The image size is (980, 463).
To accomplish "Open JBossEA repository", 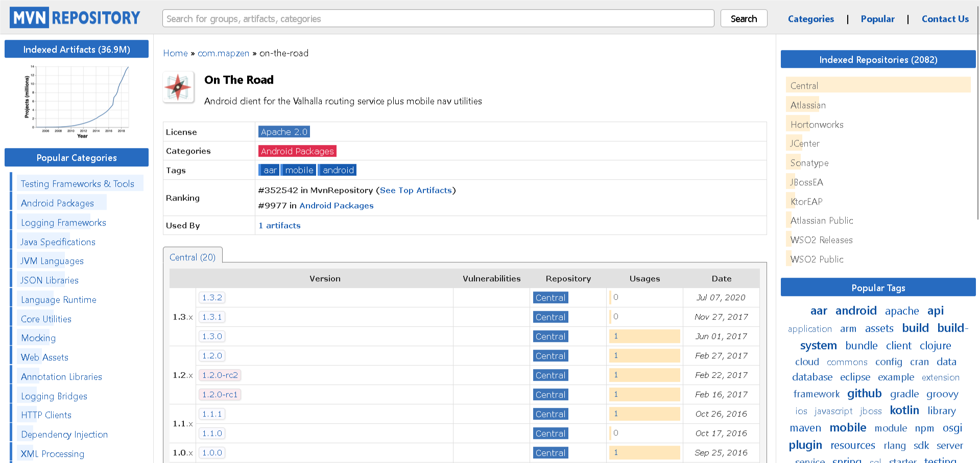I will (x=807, y=182).
